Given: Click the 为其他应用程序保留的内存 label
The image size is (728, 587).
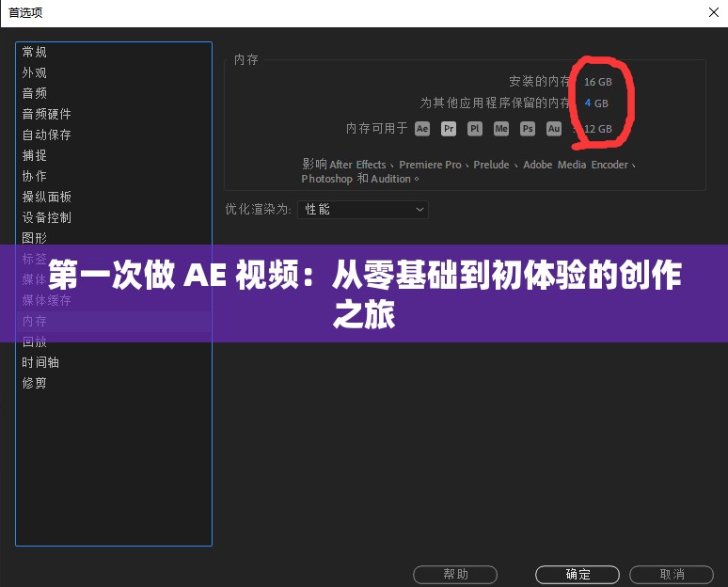Looking at the screenshot, I should coord(495,103).
